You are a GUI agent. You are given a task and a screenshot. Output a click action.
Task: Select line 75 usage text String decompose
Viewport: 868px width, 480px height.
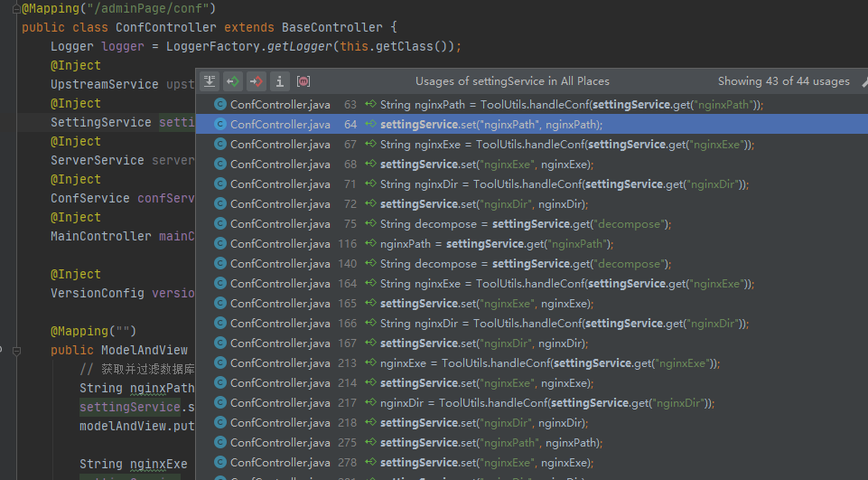pyautogui.click(x=526, y=224)
